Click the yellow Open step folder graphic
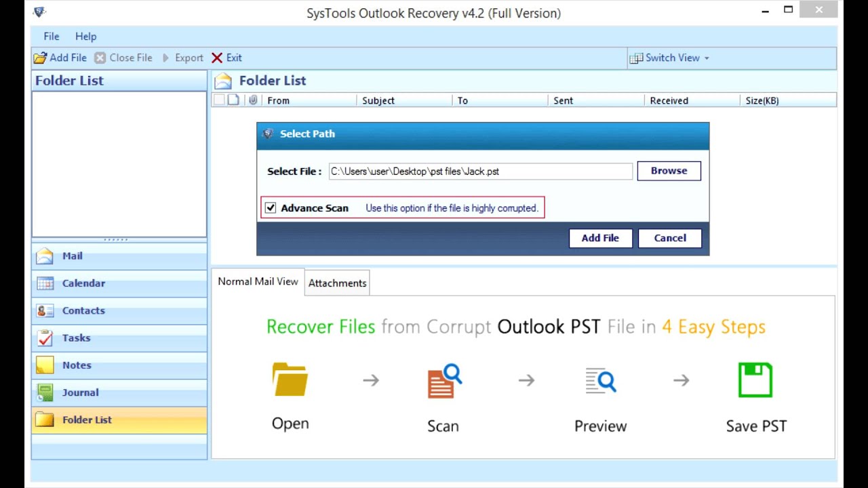Screen dimensions: 868x488 click(290, 380)
